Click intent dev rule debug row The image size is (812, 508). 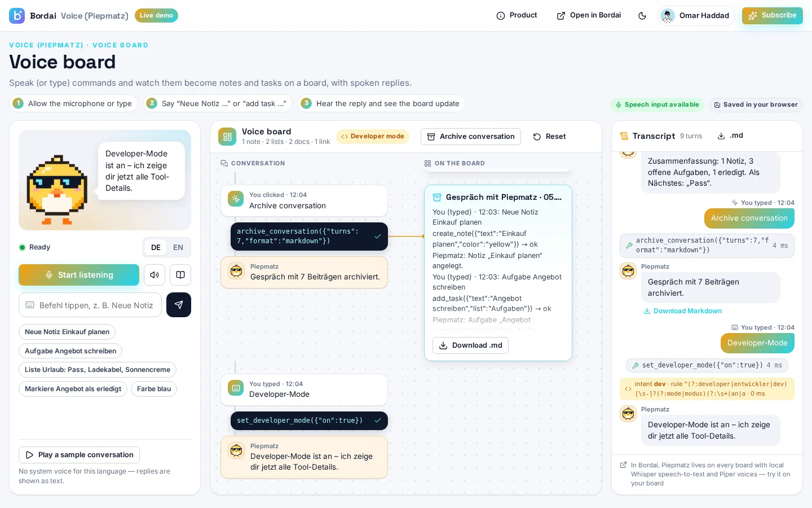[707, 389]
